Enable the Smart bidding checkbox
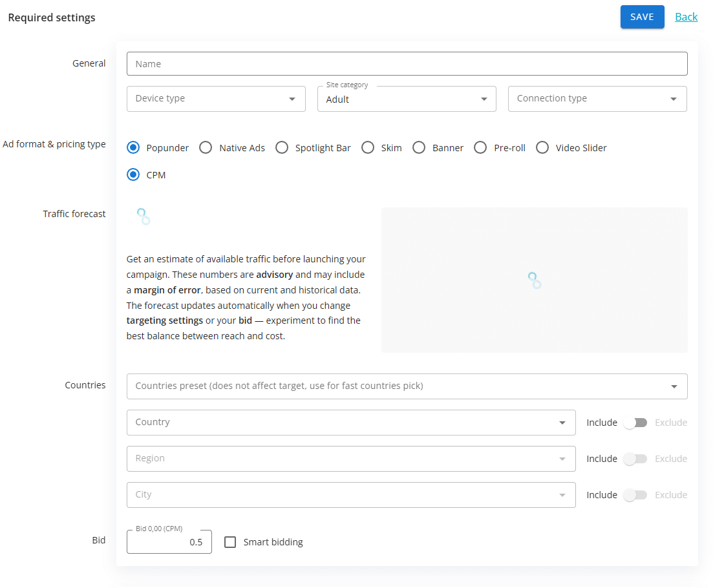 (230, 542)
